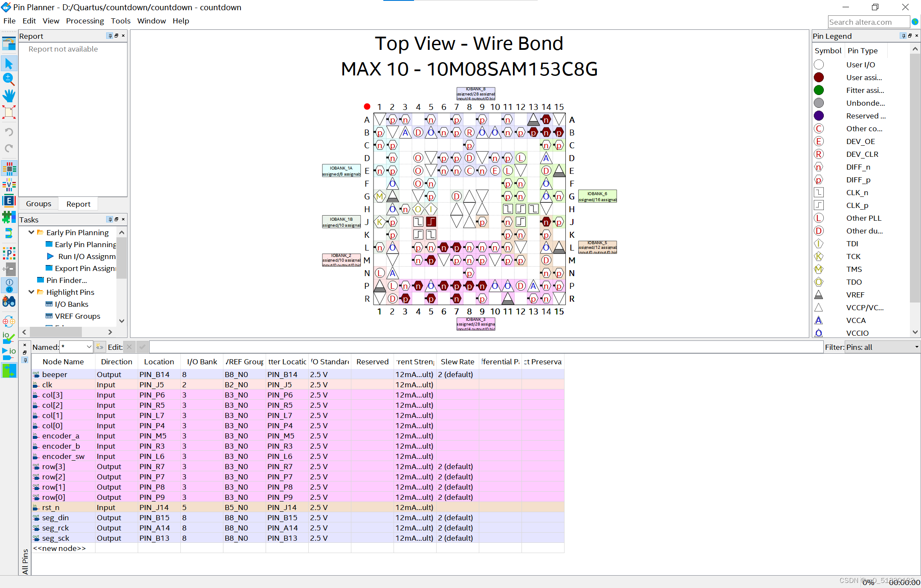Toggle the Report panel pin
This screenshot has height=588, width=921.
tap(110, 36)
